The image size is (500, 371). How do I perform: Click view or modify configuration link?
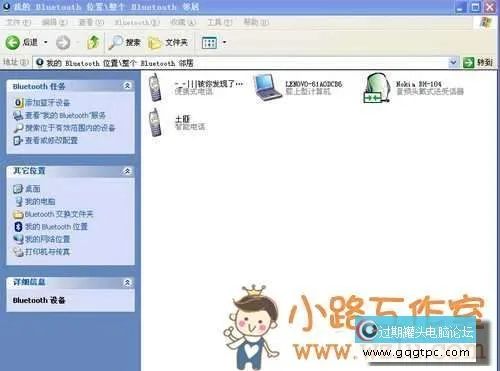51,140
